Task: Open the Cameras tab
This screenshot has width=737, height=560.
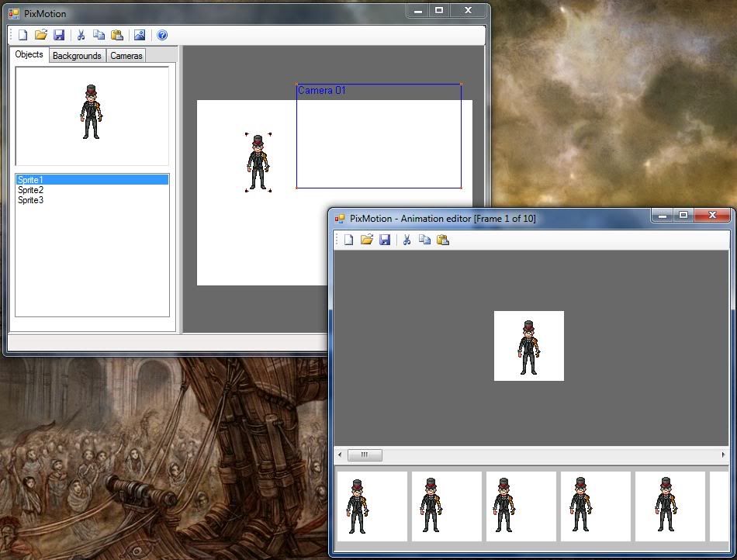Action: [126, 56]
